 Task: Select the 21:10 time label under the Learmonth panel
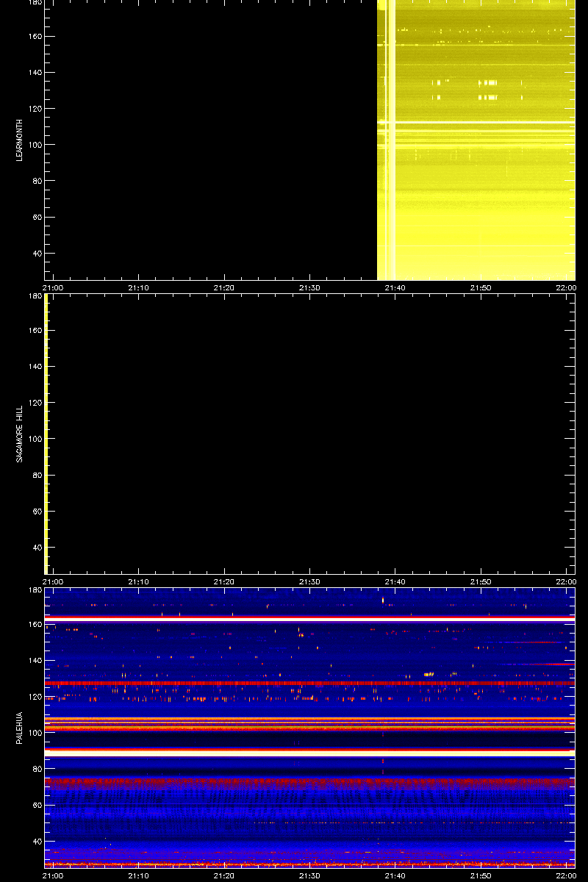139,288
